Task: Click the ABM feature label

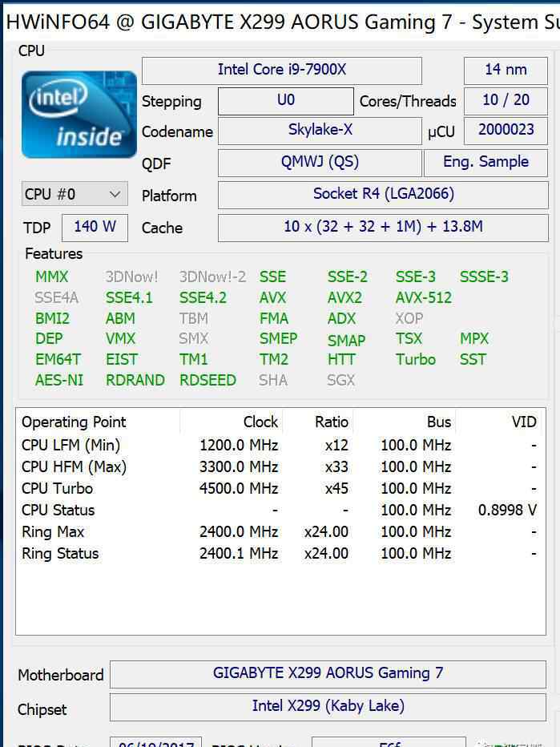Action: click(120, 318)
